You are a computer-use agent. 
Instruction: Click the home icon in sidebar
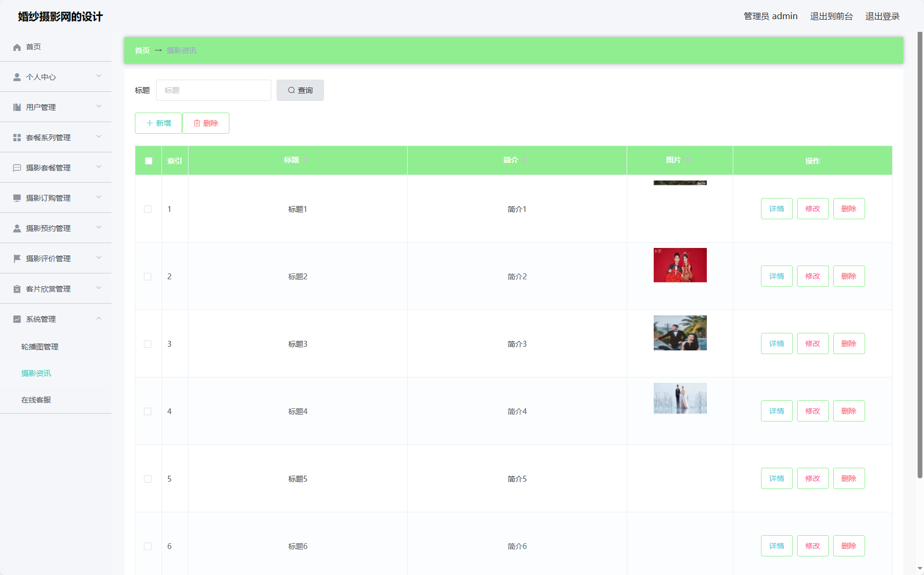point(17,47)
